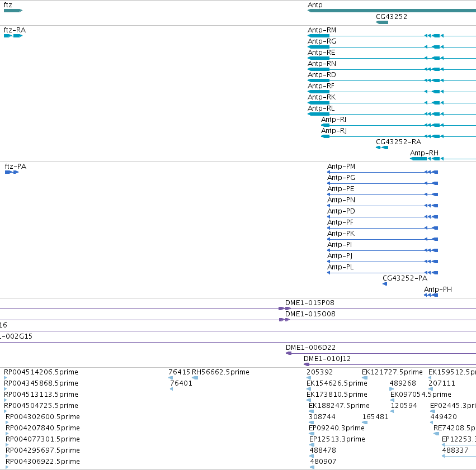Select transcript Antp-RL

[x=321, y=108]
